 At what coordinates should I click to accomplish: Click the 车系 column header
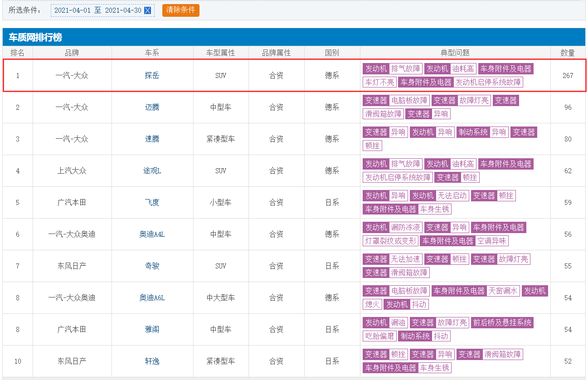[152, 53]
